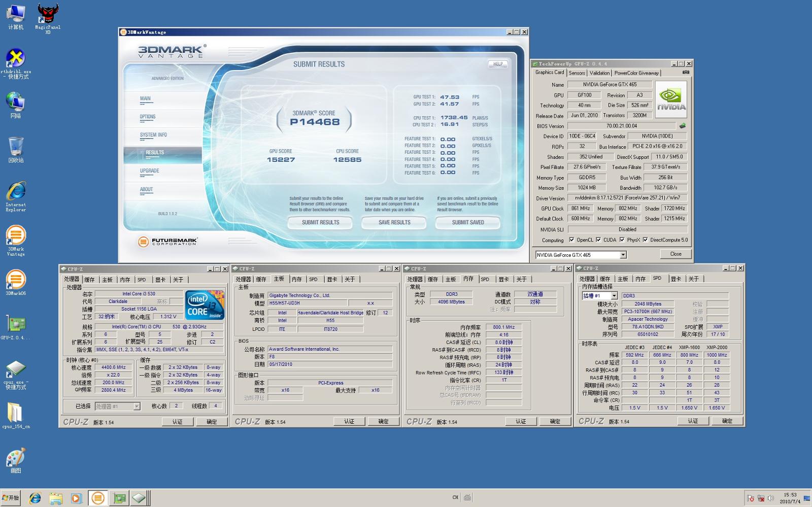Toggle the PhysX checkbox in GPU-Z
The width and height of the screenshot is (812, 507).
(x=622, y=240)
